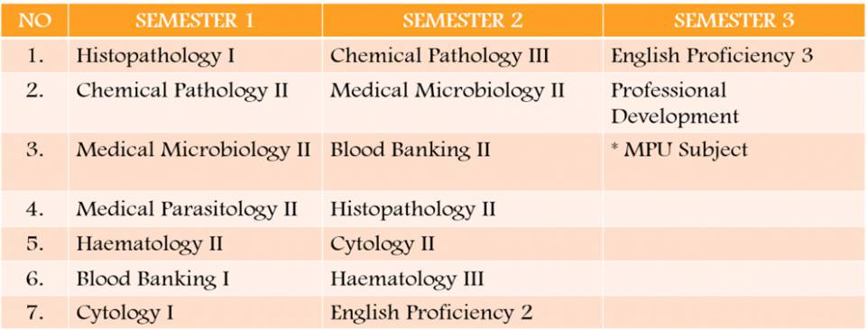This screenshot has width=868, height=330.
Task: Click the Blood Banking I cell
Action: (x=195, y=278)
